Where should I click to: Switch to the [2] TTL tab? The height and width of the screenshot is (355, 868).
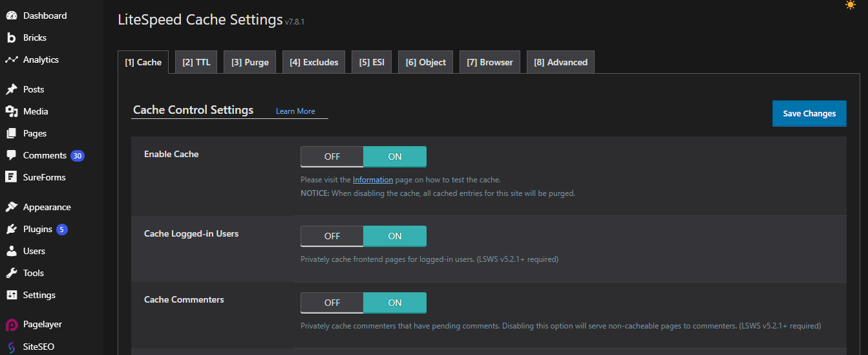(196, 62)
